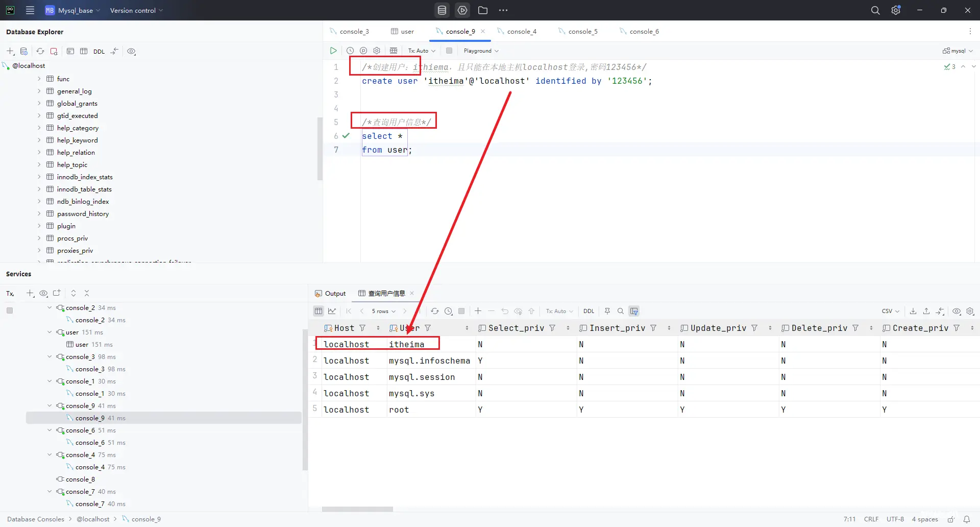The height and width of the screenshot is (527, 980).
Task: Refresh the Database Explorer tree
Action: (40, 51)
